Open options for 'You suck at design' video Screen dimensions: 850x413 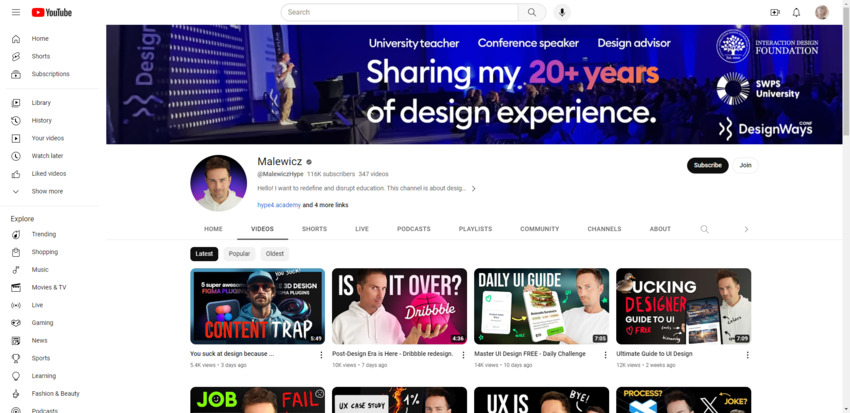321,355
